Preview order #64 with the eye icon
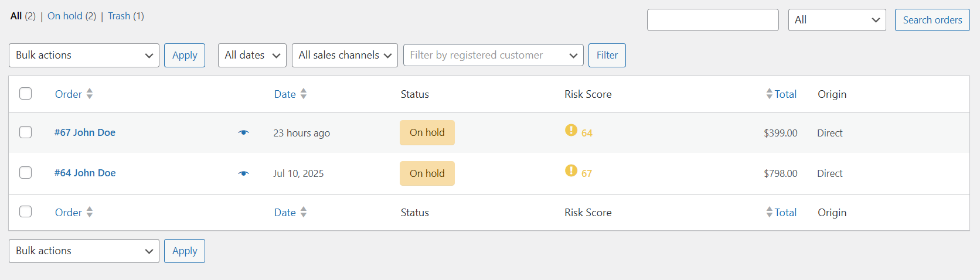This screenshot has width=980, height=280. coord(244,173)
